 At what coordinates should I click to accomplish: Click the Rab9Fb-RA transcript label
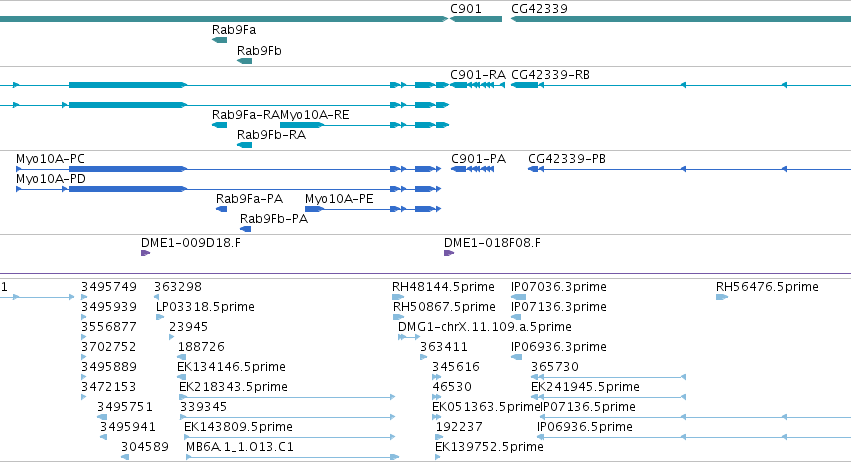click(271, 135)
